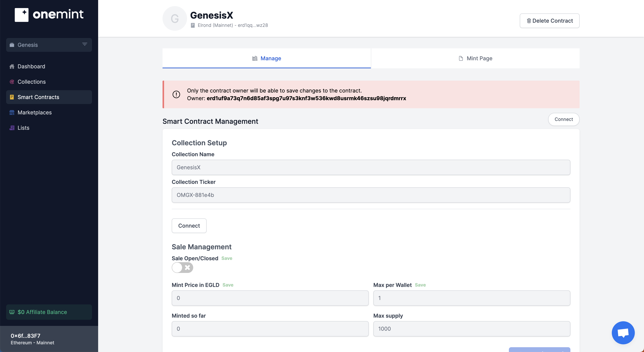The width and height of the screenshot is (644, 352).
Task: Open Collections in sidebar
Action: 49,82
